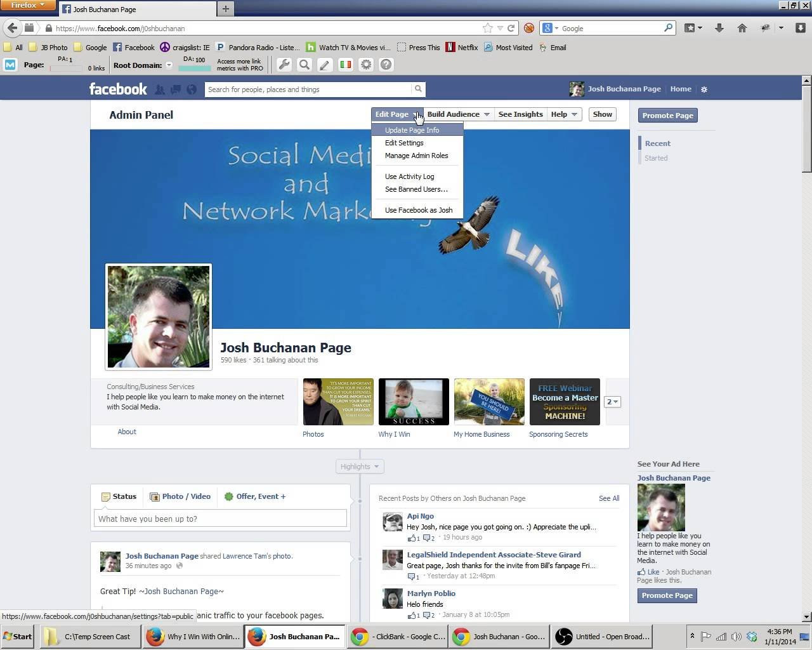Click the search magnifier in Facebook search box

(418, 89)
